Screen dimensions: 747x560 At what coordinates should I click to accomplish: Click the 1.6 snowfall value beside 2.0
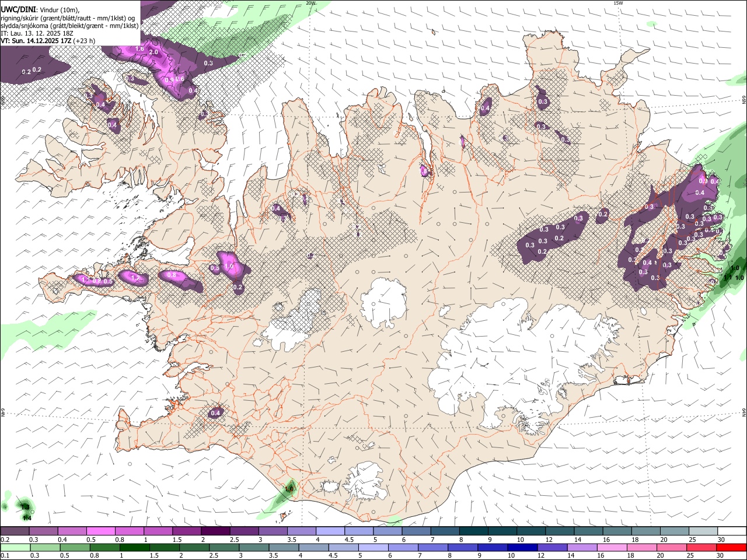[139, 48]
